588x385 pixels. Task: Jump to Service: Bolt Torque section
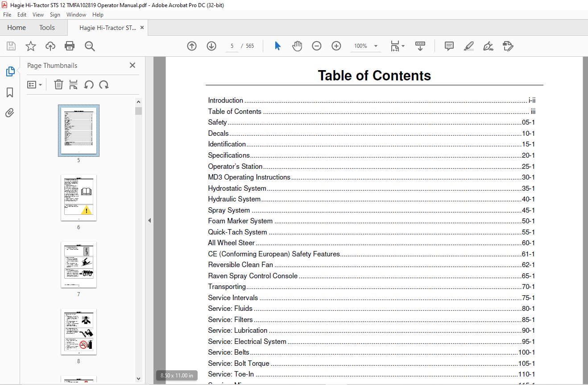[x=371, y=364]
